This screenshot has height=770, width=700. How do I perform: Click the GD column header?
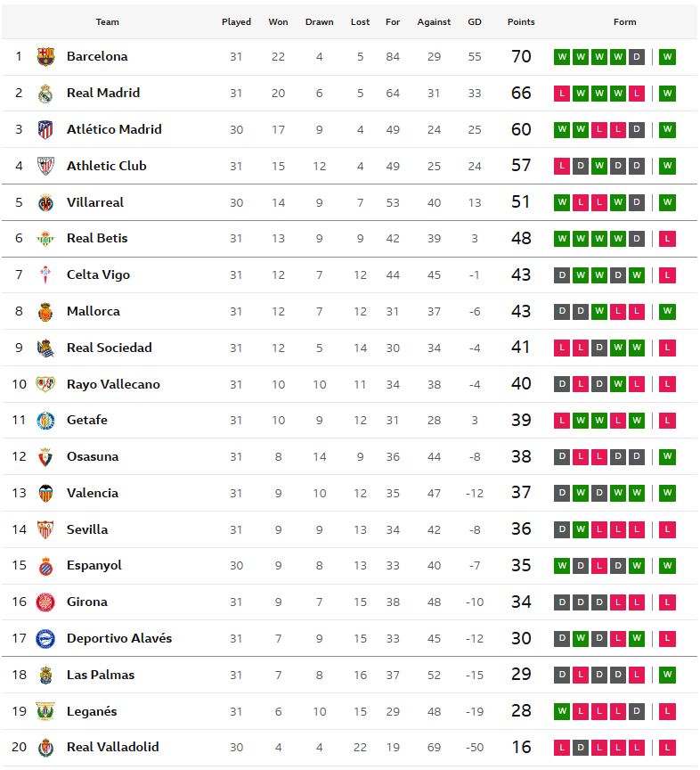pyautogui.click(x=474, y=21)
